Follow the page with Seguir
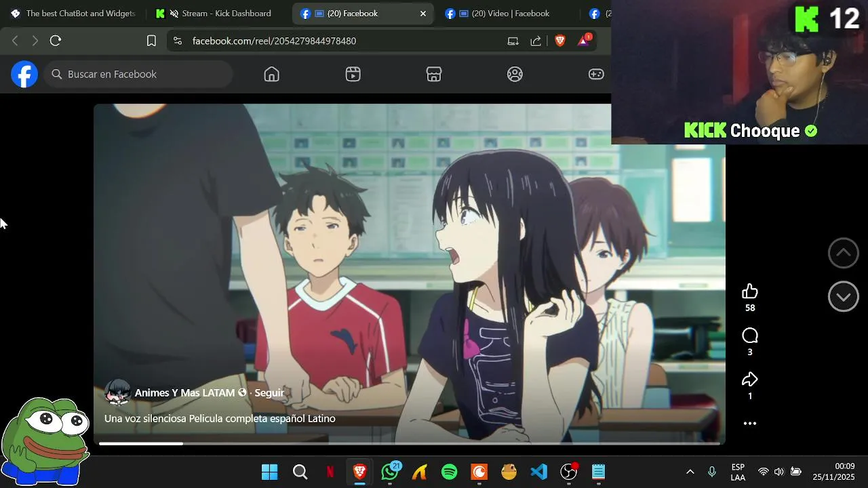Viewport: 868px width, 488px height. pos(269,393)
